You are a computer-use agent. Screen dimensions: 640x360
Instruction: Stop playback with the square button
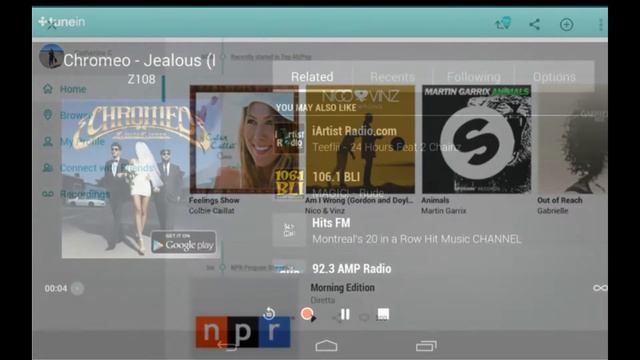[x=383, y=314]
